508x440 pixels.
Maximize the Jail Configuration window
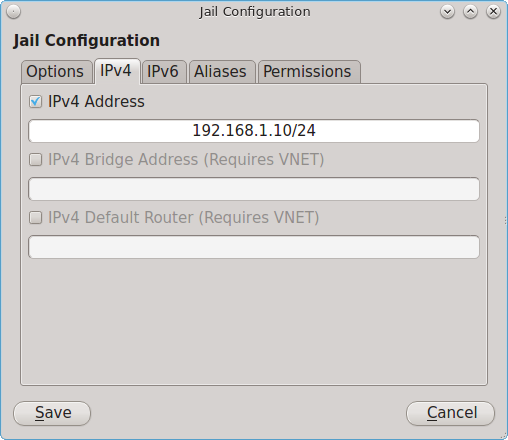(470, 12)
